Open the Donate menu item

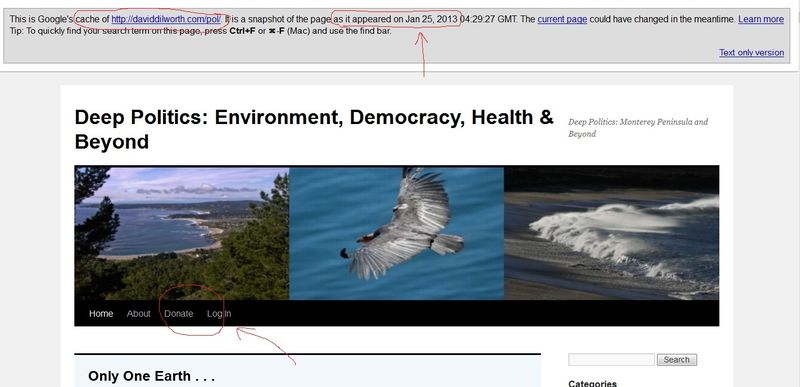[x=179, y=314]
